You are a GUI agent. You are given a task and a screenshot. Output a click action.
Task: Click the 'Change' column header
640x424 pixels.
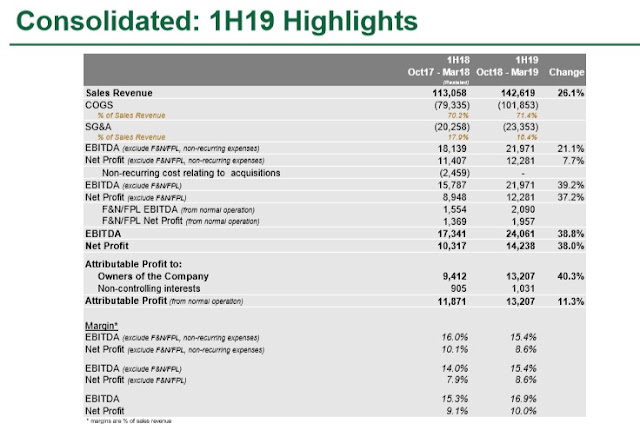click(x=567, y=72)
